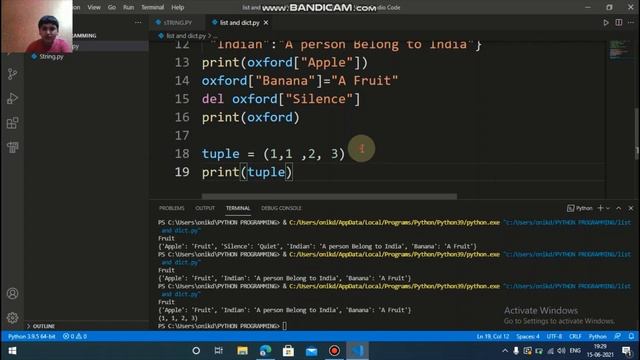Launch Microsoft Edge from taskbar
This screenshot has width=640, height=360.
tap(265, 351)
